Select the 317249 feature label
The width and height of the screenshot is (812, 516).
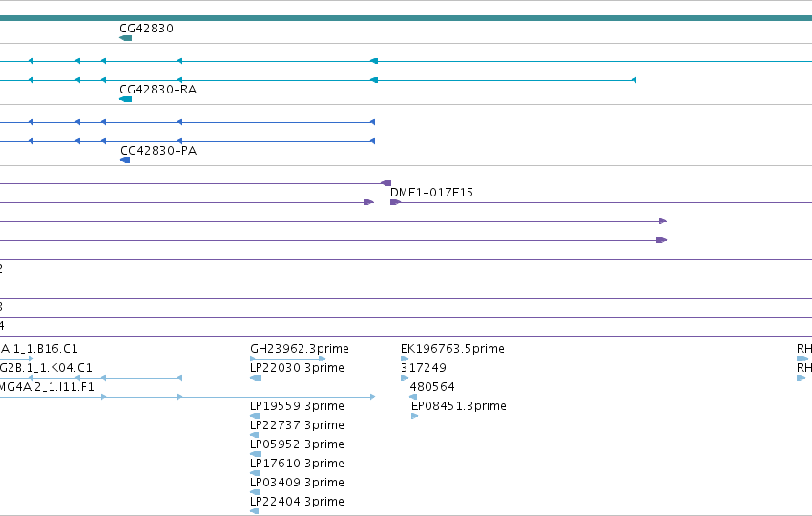pyautogui.click(x=423, y=368)
